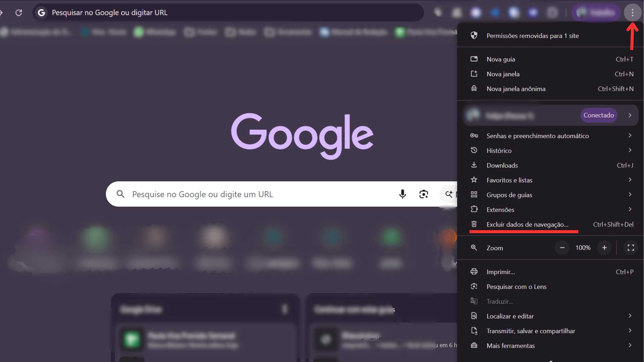Screen dimensions: 644x362
Task: Click the key icon for passwords
Action: [x=474, y=136]
